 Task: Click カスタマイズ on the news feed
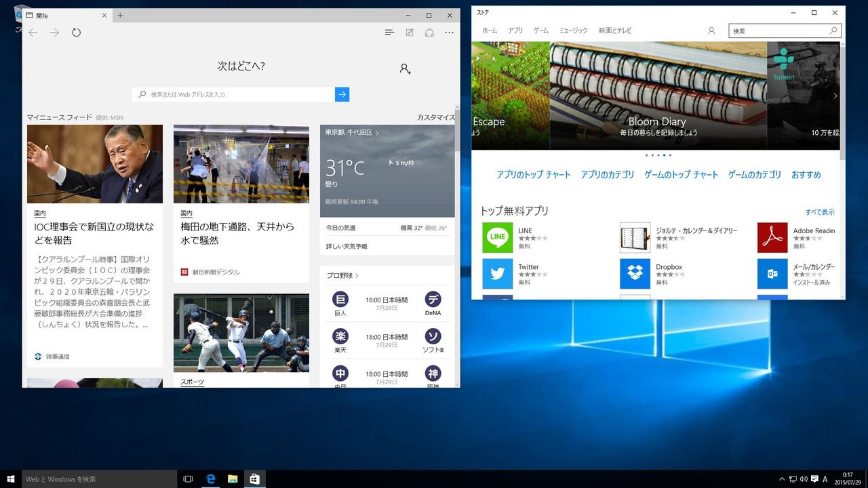435,117
